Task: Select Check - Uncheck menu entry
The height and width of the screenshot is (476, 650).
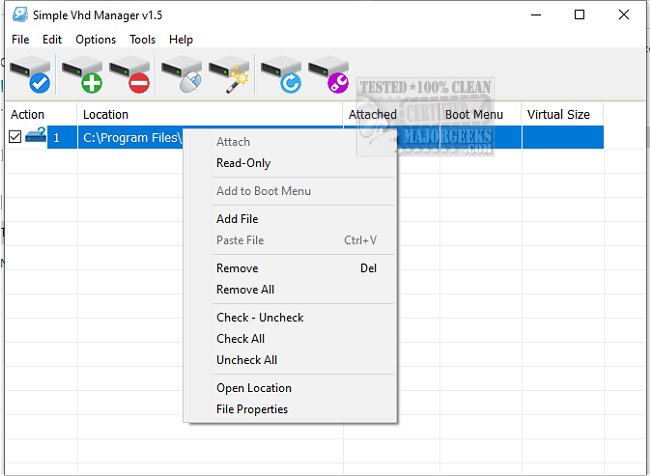Action: (x=290, y=318)
